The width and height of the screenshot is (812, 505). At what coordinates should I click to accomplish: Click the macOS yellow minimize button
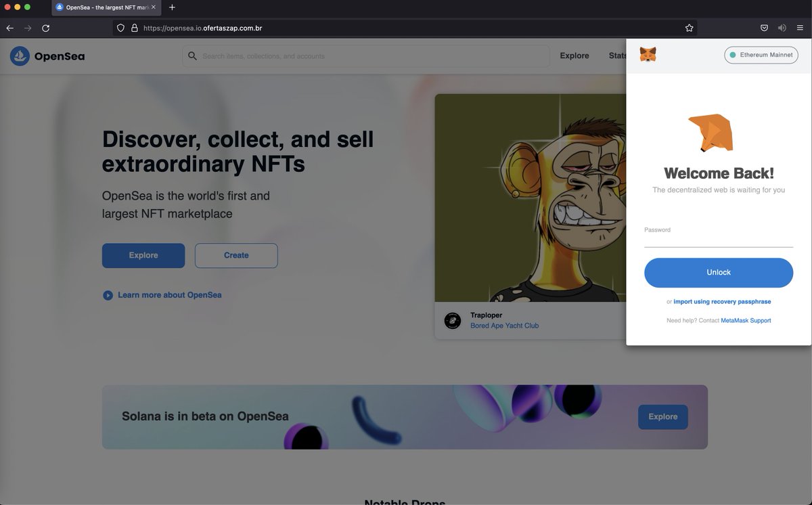(x=17, y=7)
